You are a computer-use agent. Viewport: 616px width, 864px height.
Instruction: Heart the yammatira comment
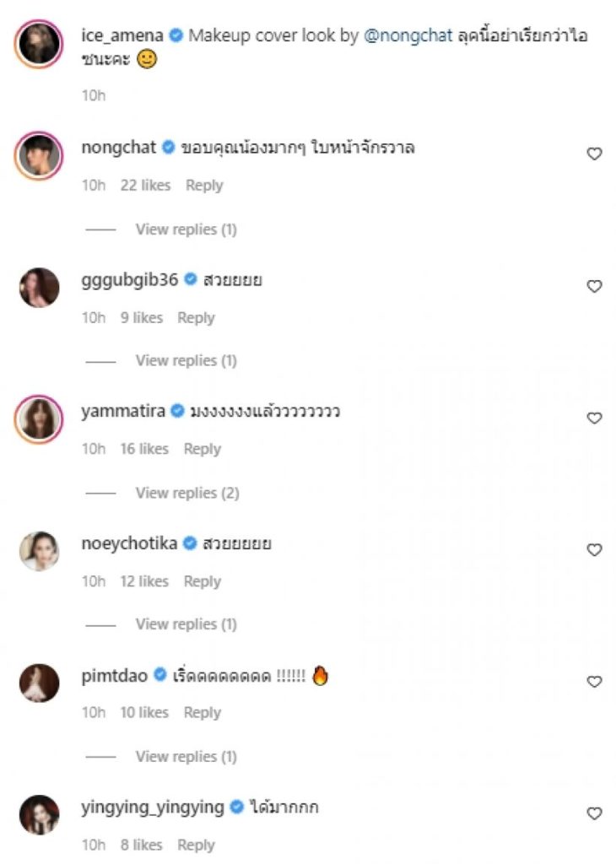coord(594,418)
